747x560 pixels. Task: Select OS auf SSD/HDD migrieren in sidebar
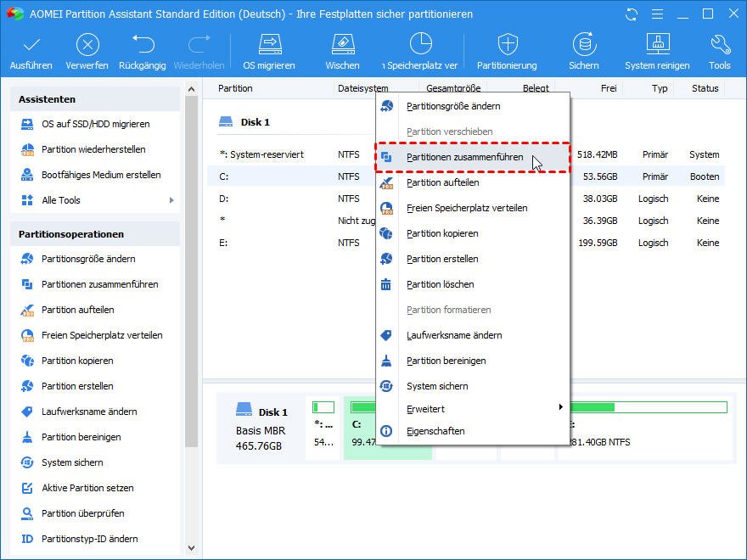(x=95, y=124)
